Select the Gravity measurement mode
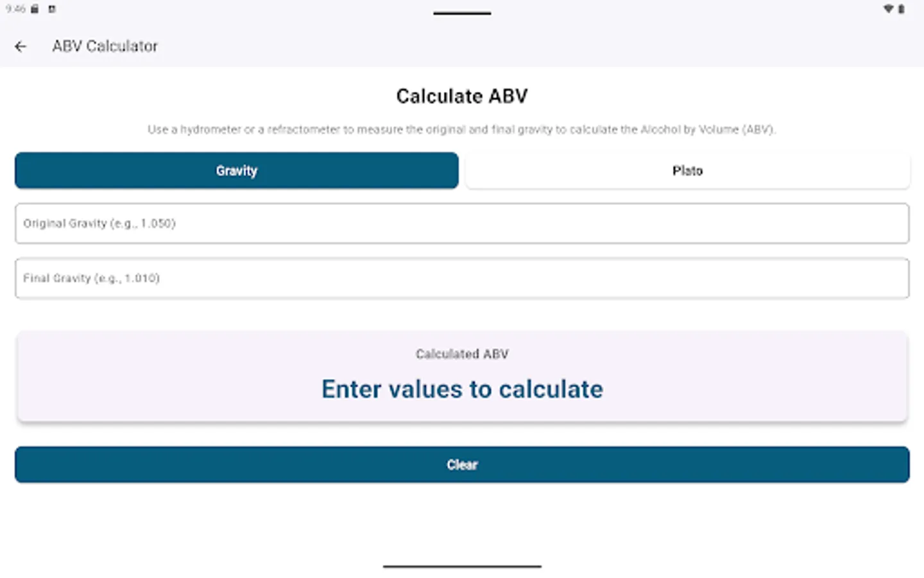Screen dimensions: 924x578 [x=236, y=170]
